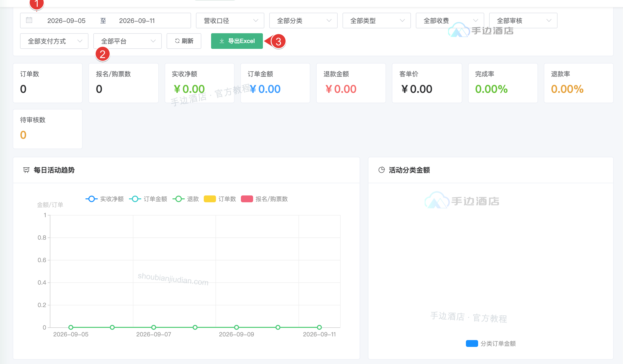This screenshot has height=364, width=623.
Task: Click the 待审核数 stat card
Action: [47, 129]
